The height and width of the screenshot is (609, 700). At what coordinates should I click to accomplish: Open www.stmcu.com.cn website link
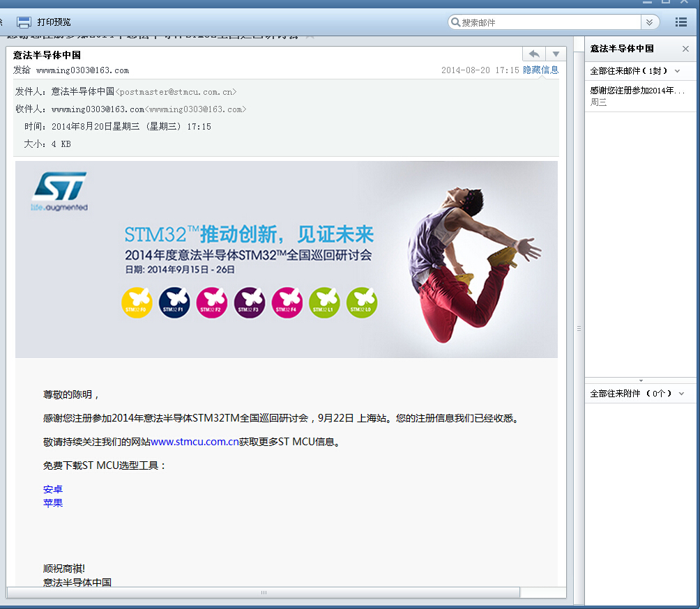(195, 442)
